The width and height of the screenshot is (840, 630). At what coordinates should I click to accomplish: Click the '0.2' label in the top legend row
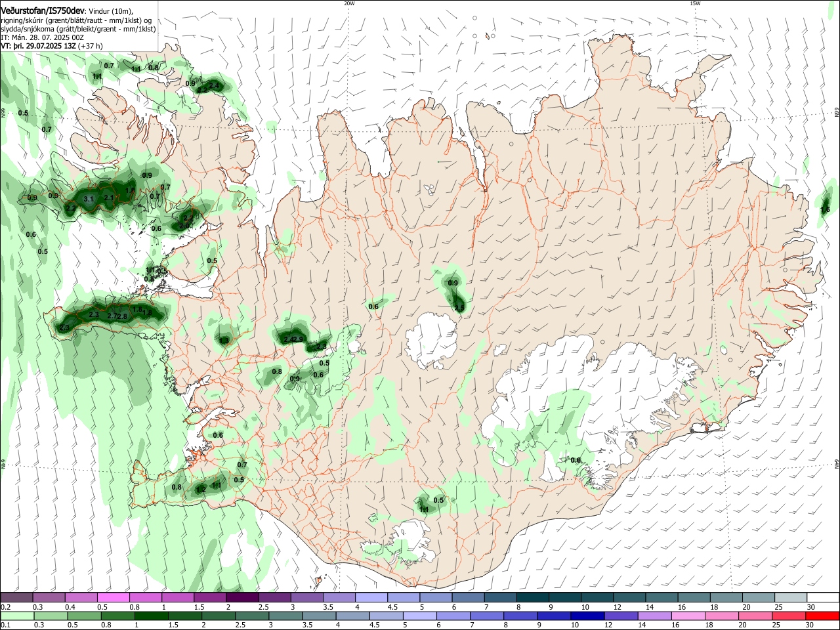[x=5, y=607]
